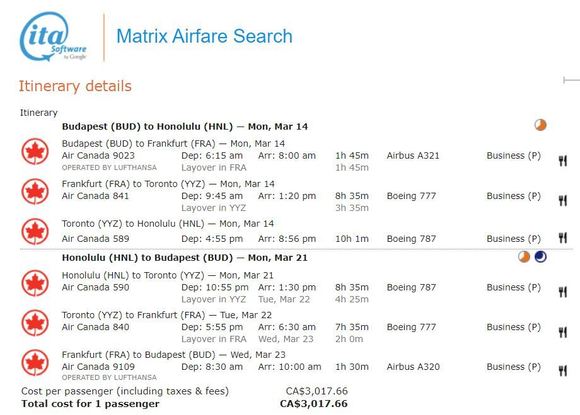Click the meal icon for Toronto to Honolulu flight
580x415 pixels.
563,237
